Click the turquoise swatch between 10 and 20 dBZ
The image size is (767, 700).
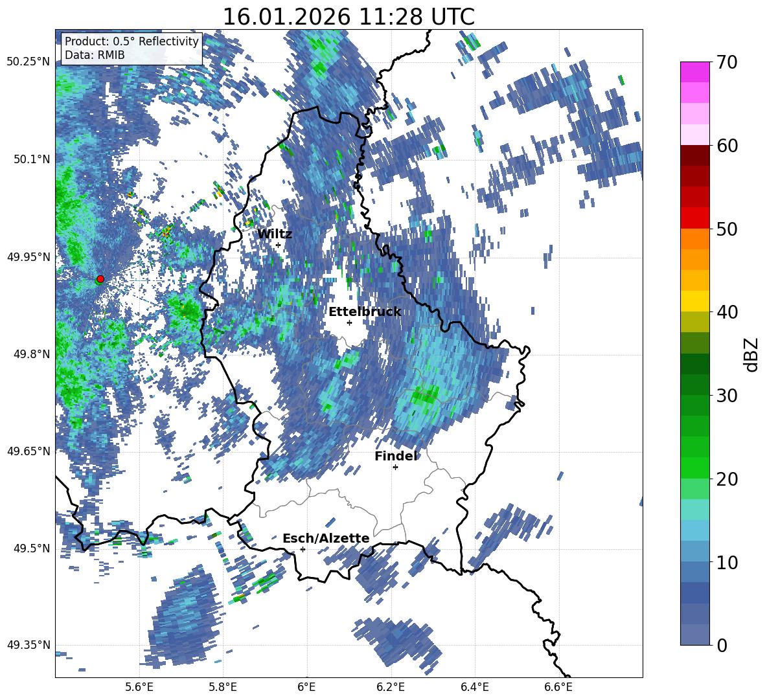(694, 510)
